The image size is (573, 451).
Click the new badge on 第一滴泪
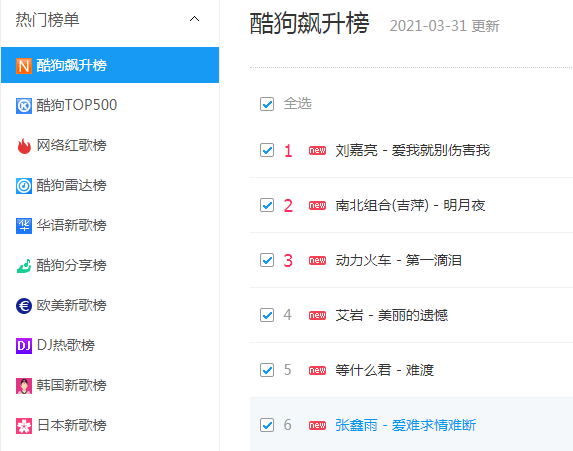click(317, 261)
